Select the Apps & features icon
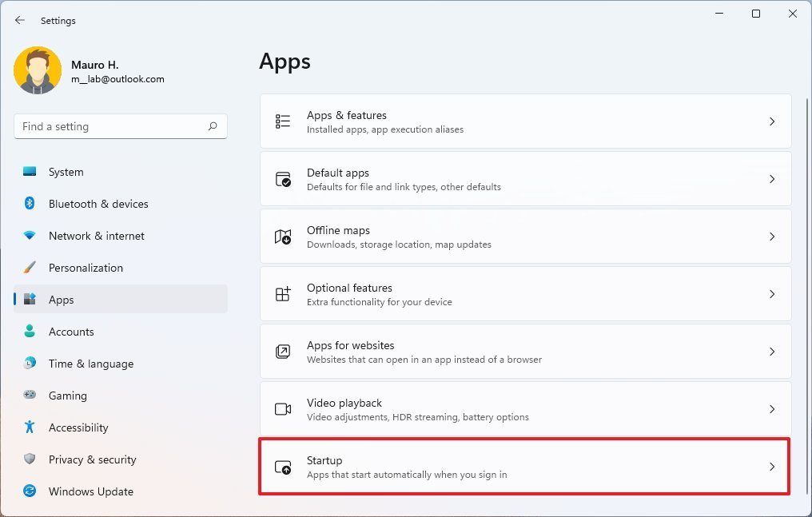The height and width of the screenshot is (517, 812). (282, 121)
